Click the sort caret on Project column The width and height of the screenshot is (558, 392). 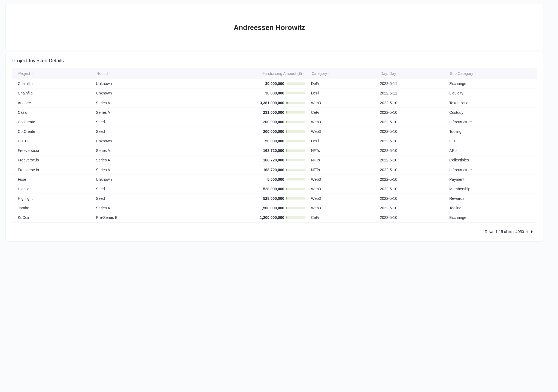(x=33, y=74)
